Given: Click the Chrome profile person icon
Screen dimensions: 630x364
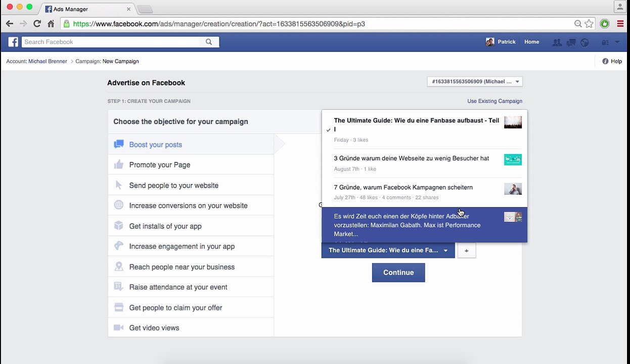Looking at the screenshot, I should click(620, 6).
